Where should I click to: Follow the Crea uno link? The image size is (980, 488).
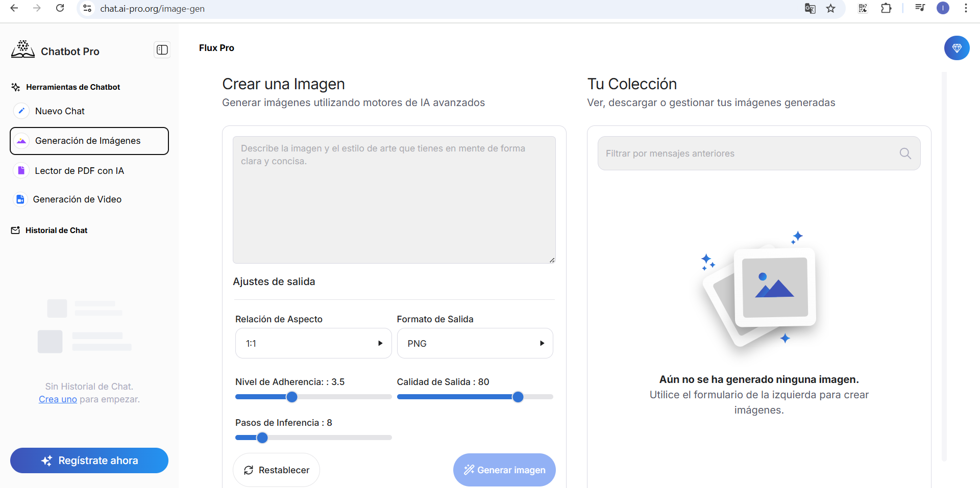57,399
